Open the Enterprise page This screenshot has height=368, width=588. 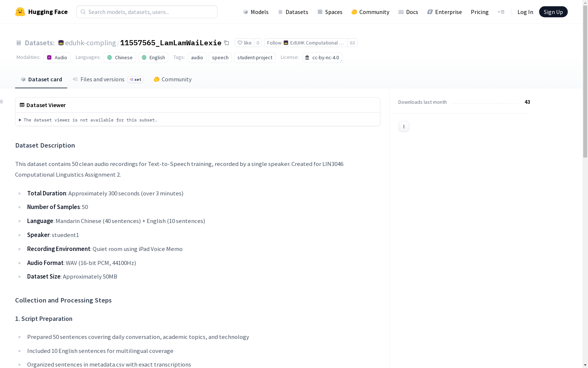pyautogui.click(x=445, y=12)
